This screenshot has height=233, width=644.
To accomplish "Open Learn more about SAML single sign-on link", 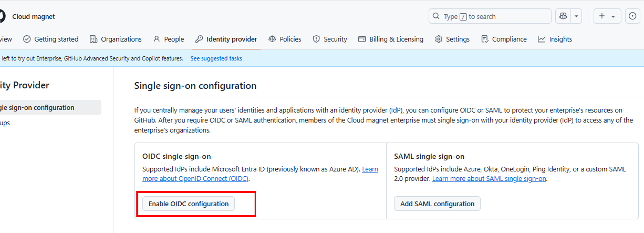I will (489, 179).
